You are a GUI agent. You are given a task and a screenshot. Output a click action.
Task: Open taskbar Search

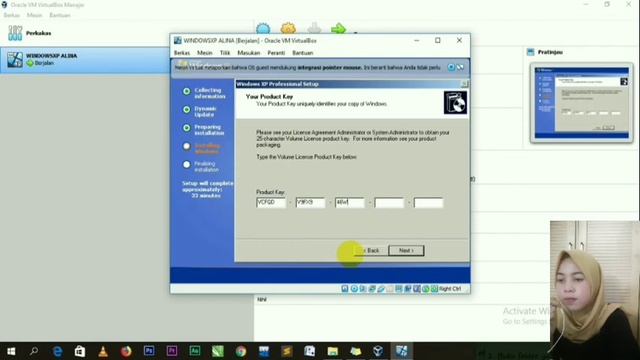point(34,351)
